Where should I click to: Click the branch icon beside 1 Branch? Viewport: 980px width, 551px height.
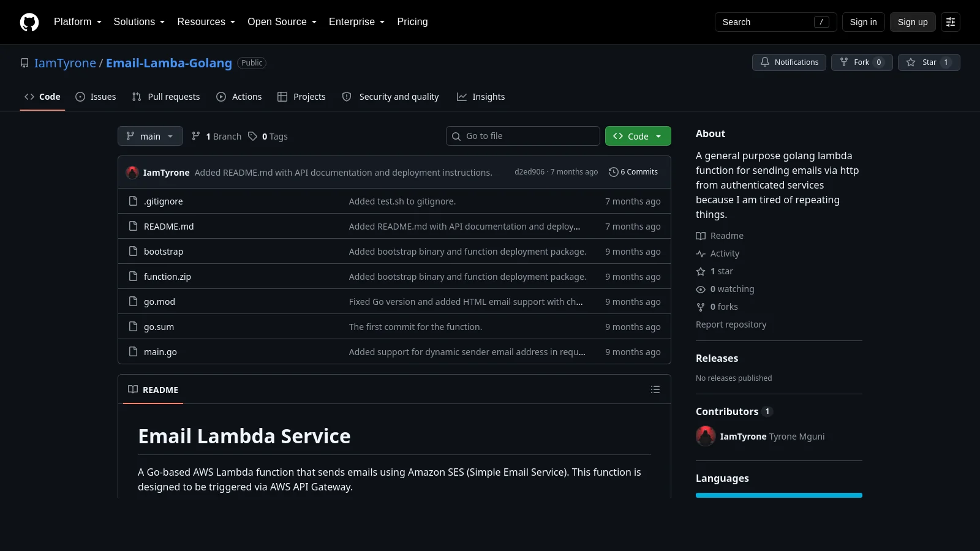196,136
